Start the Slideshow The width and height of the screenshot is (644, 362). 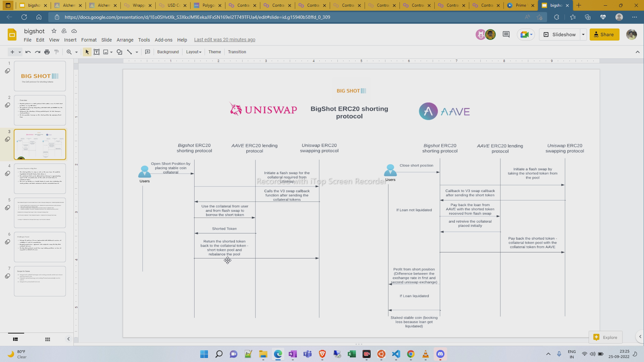click(x=559, y=35)
